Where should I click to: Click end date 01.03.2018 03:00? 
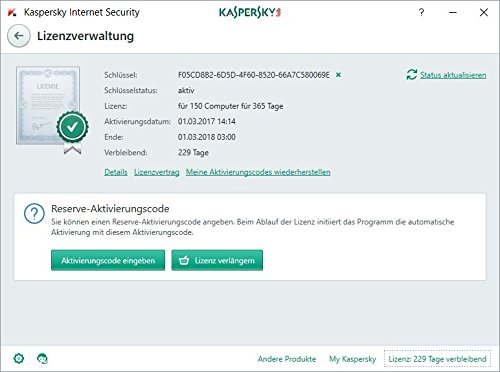tap(207, 137)
